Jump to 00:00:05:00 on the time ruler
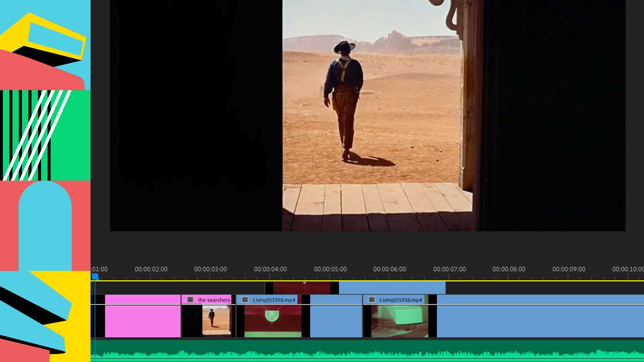 tap(330, 269)
